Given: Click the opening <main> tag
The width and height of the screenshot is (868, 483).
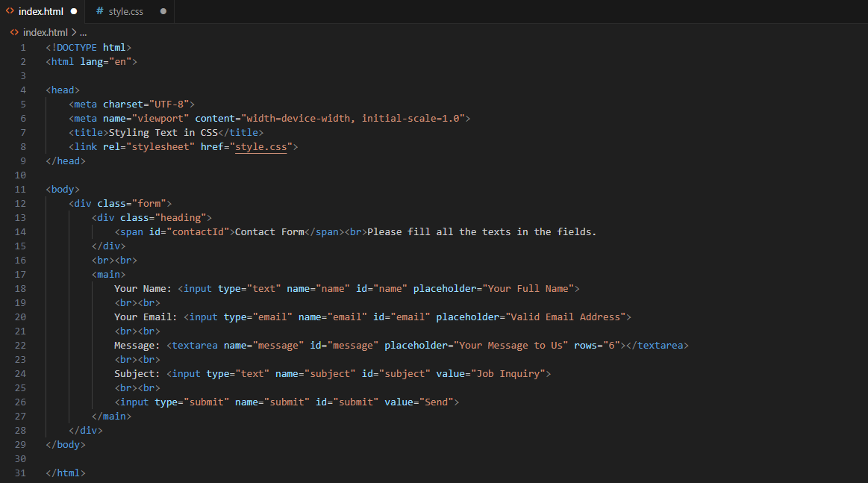Looking at the screenshot, I should tap(108, 275).
